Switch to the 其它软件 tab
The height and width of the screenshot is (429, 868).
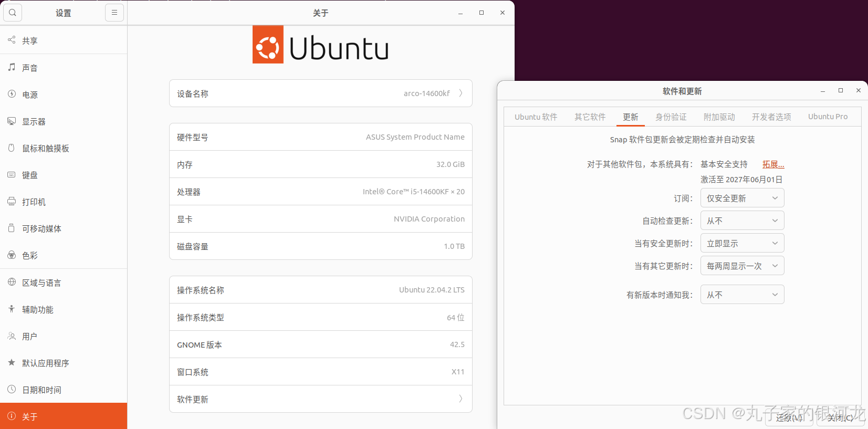point(590,117)
